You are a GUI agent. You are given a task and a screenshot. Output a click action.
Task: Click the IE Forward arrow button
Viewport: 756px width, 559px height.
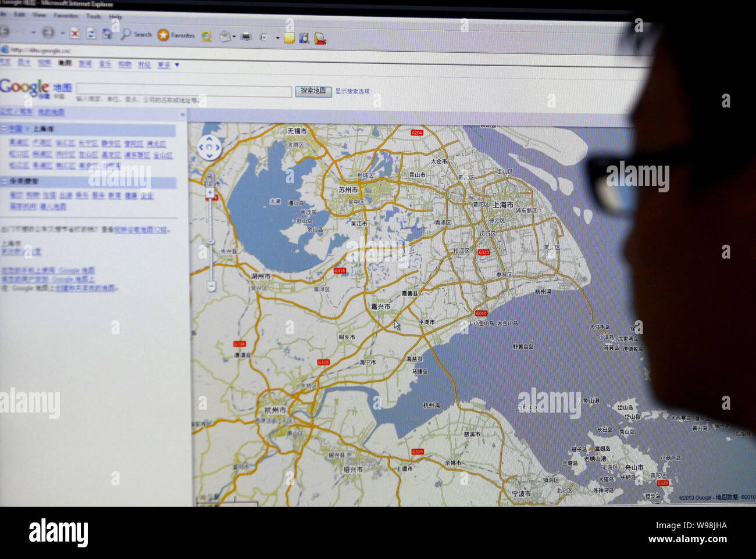pos(48,33)
